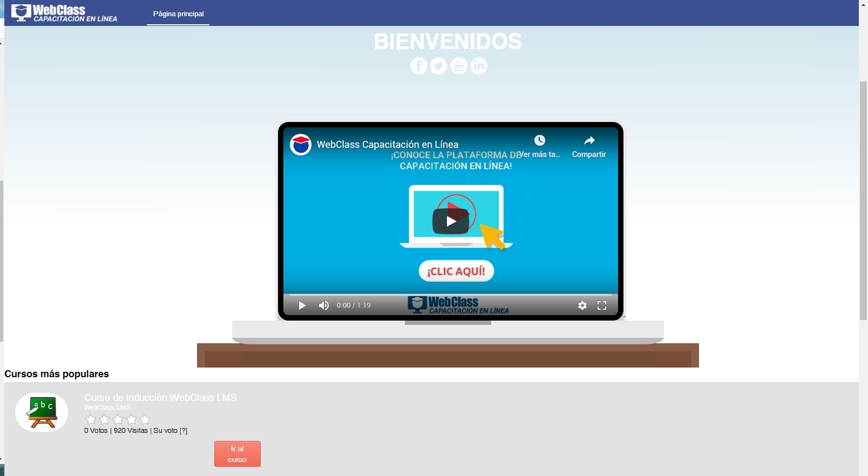Select the Página principal tab
Viewport: 868px width, 476px height.
click(x=178, y=13)
